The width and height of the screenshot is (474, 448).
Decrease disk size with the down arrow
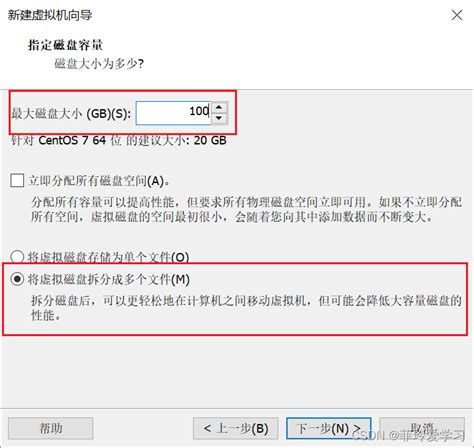point(219,118)
